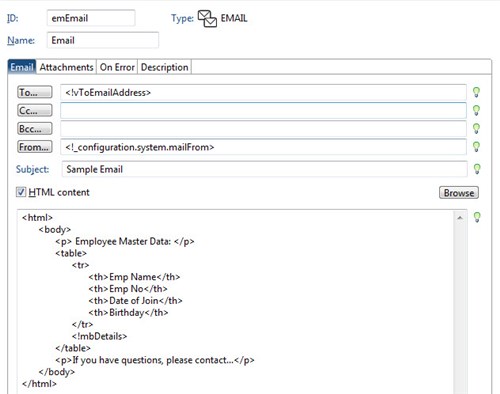Click the opening <table> tag line
Screen dimensions: 500x394
71,253
